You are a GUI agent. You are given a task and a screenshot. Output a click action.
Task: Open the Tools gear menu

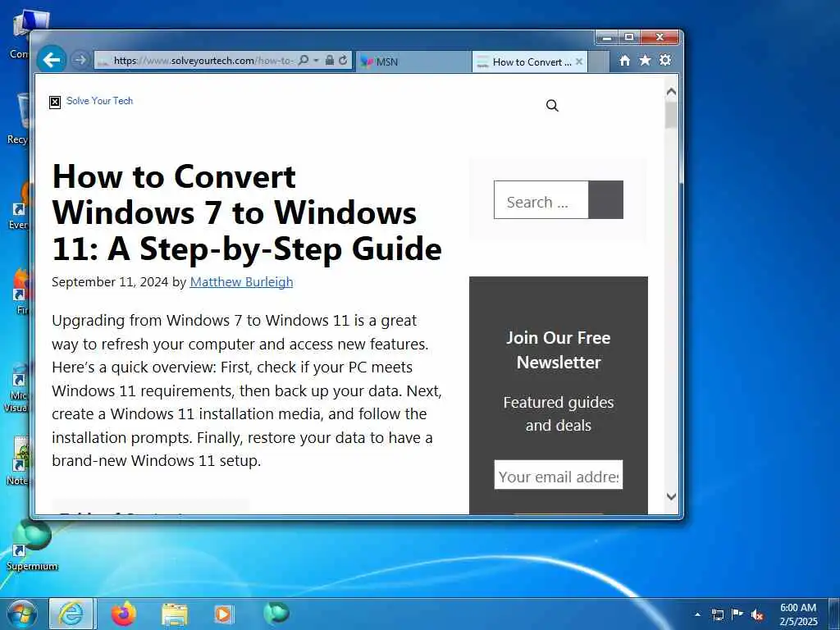click(x=665, y=60)
